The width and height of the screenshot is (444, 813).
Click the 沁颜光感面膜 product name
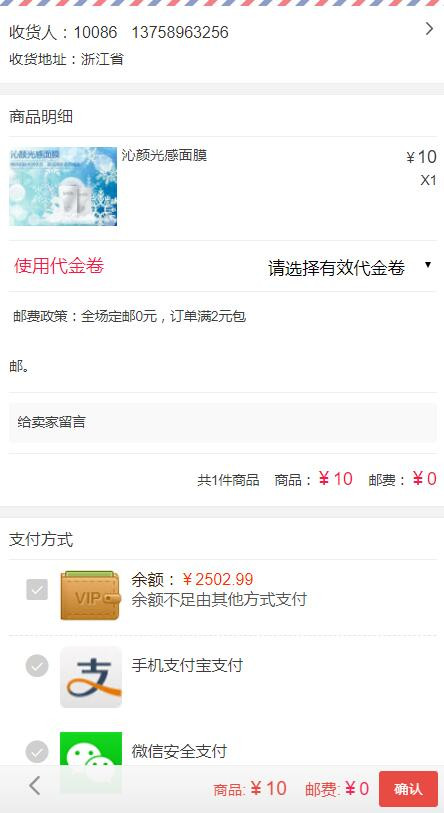click(164, 155)
